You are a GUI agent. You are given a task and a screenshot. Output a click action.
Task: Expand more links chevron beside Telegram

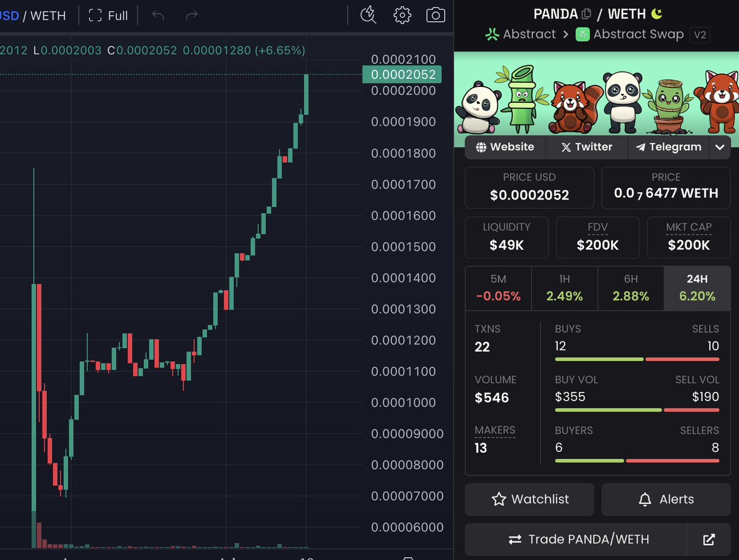tap(720, 147)
